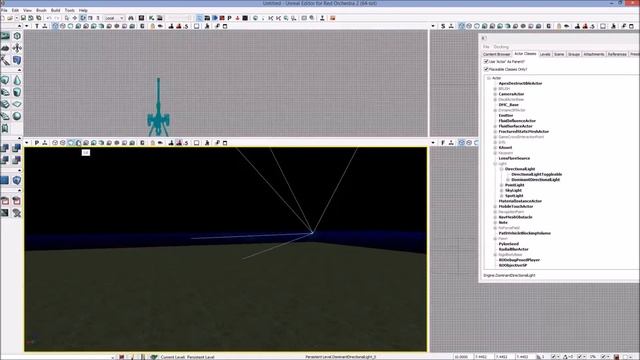Image resolution: width=640 pixels, height=360 pixels.
Task: Select RadialBlurActor in the class tree
Action: (513, 249)
